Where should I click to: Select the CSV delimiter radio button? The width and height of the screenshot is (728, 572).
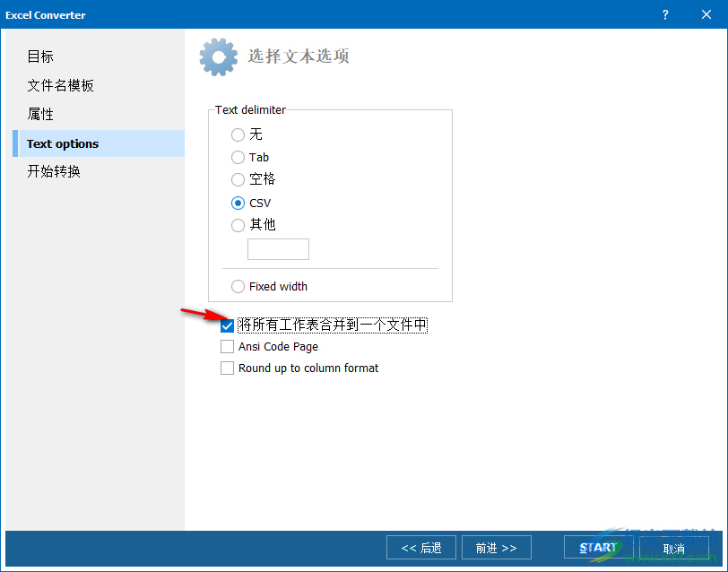point(238,203)
